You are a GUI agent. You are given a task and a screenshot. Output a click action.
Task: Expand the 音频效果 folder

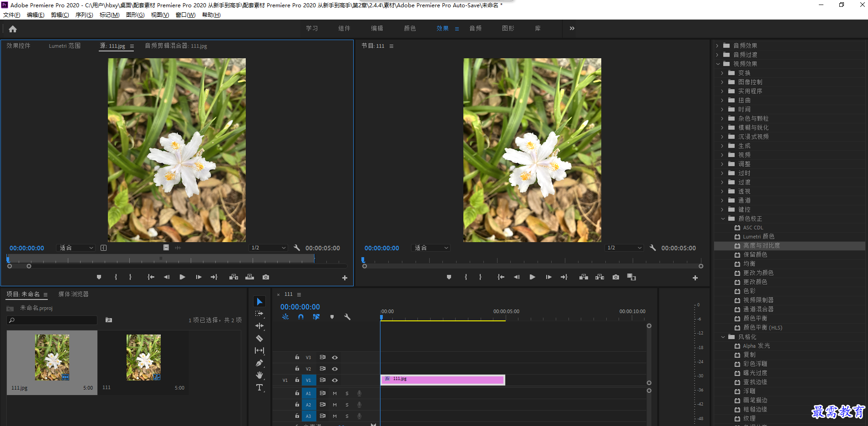tap(717, 46)
